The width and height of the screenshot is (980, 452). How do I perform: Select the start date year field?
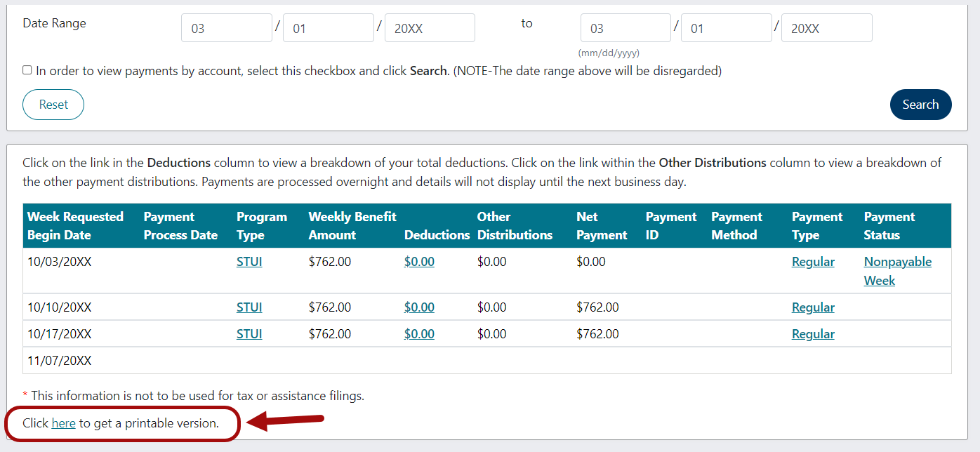tap(430, 27)
